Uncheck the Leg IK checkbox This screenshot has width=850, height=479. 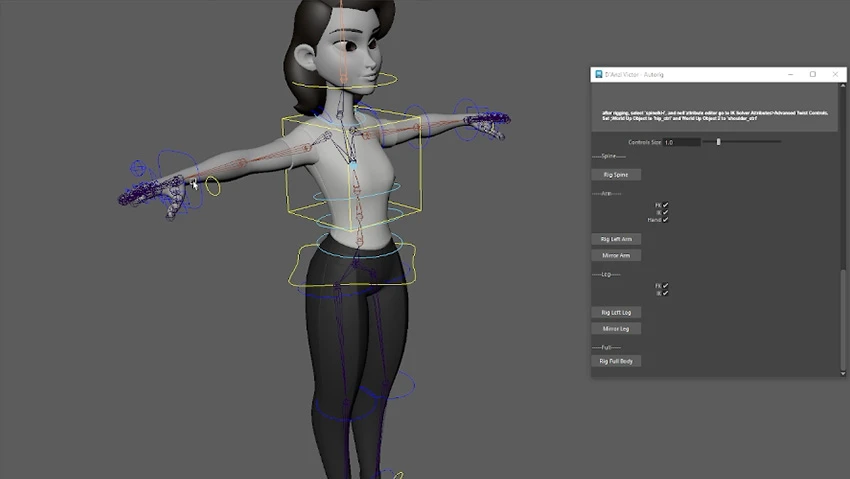tap(665, 293)
